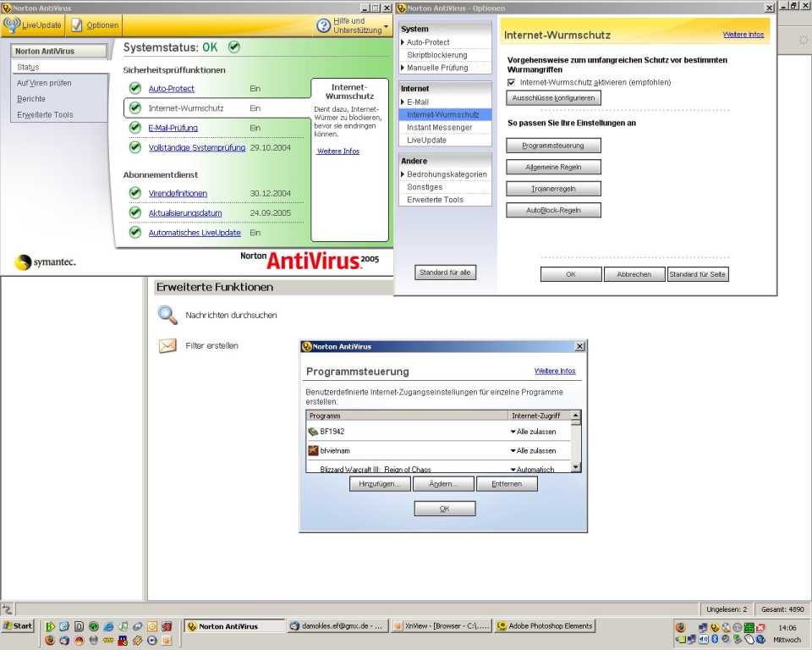Image resolution: width=812 pixels, height=650 pixels.
Task: Click the check icon beside Aktualisierungsdatum
Action: 135,212
